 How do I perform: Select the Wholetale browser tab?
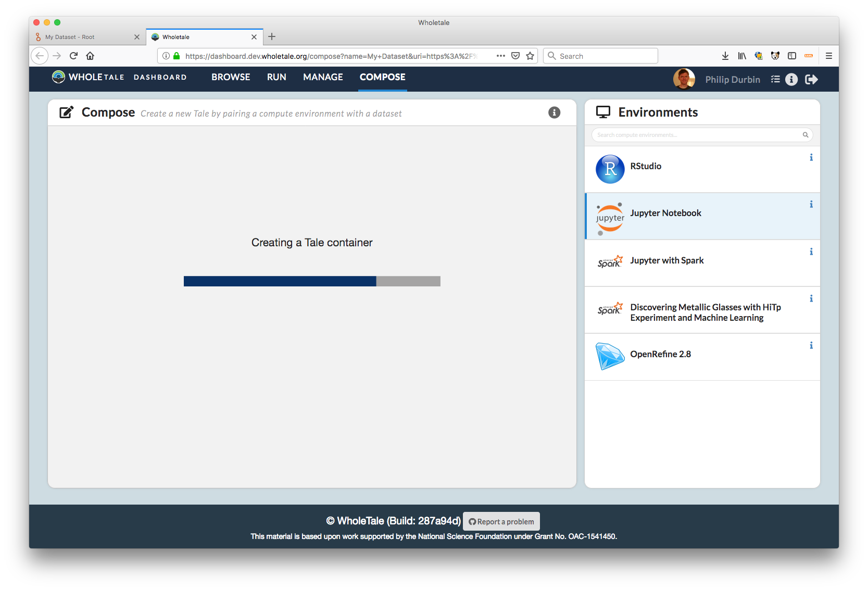(x=205, y=37)
